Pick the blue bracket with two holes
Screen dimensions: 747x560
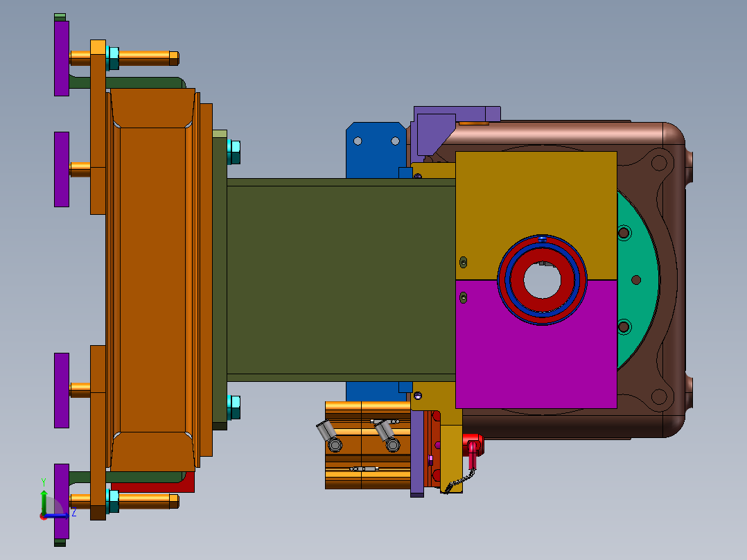(x=376, y=150)
